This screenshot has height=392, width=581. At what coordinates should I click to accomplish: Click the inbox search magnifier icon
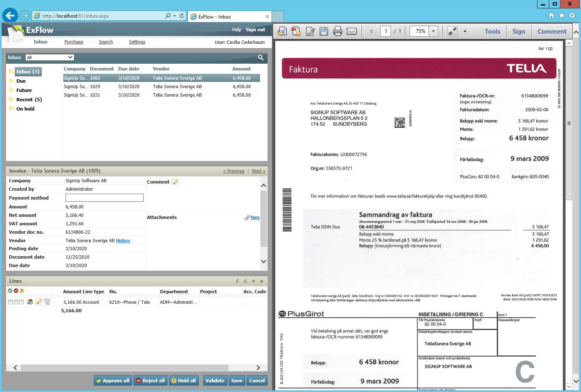261,57
